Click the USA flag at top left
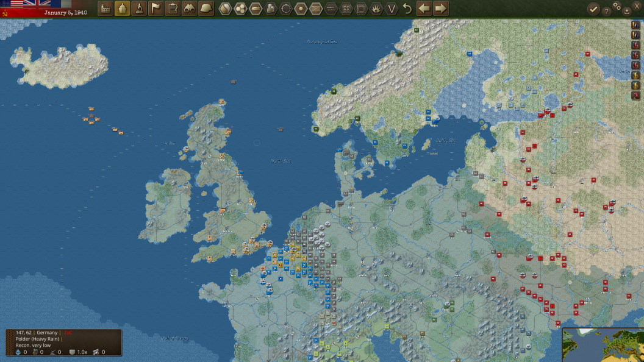This screenshot has width=644, height=362. 11,4
